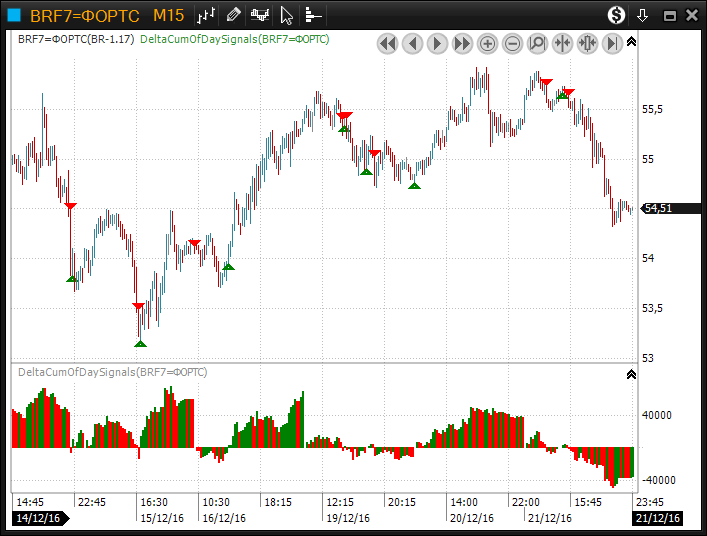This screenshot has width=707, height=536.
Task: Click the chart type bars icon
Action: [x=205, y=16]
